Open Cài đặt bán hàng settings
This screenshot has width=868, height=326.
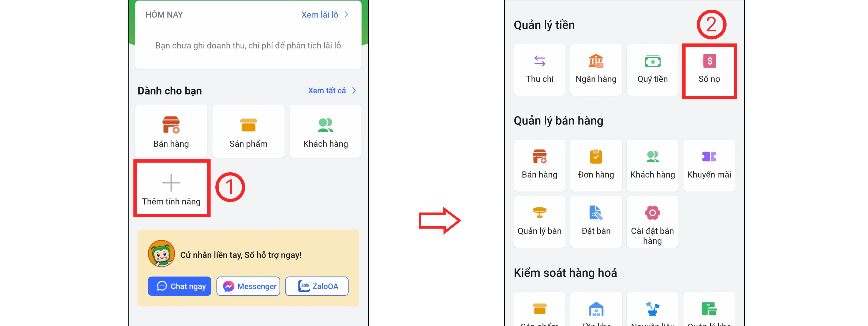pyautogui.click(x=652, y=222)
